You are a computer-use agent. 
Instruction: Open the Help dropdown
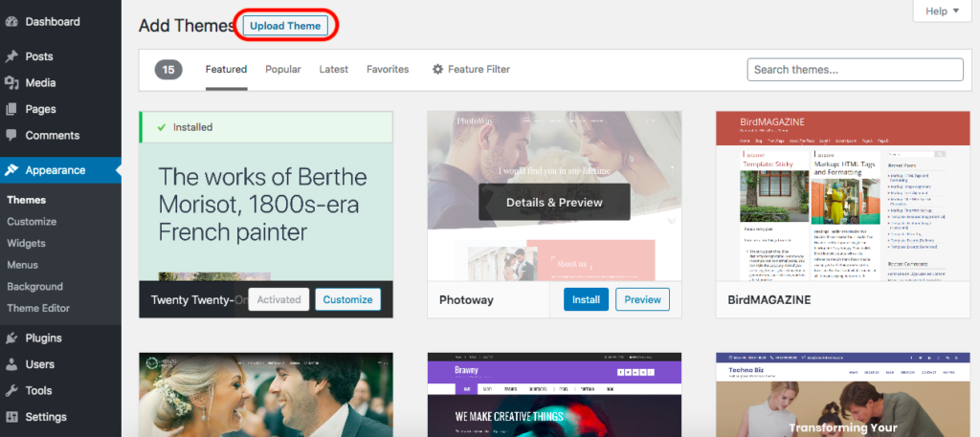(942, 11)
